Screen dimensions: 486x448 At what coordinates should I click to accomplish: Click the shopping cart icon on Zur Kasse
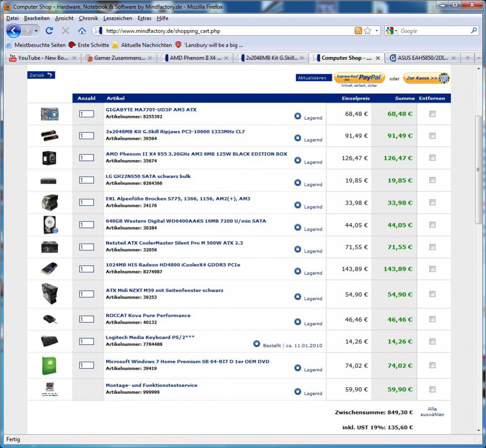[444, 78]
